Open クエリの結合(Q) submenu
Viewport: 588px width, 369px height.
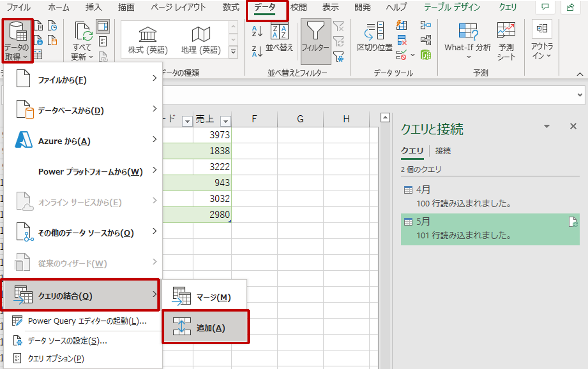tap(80, 295)
